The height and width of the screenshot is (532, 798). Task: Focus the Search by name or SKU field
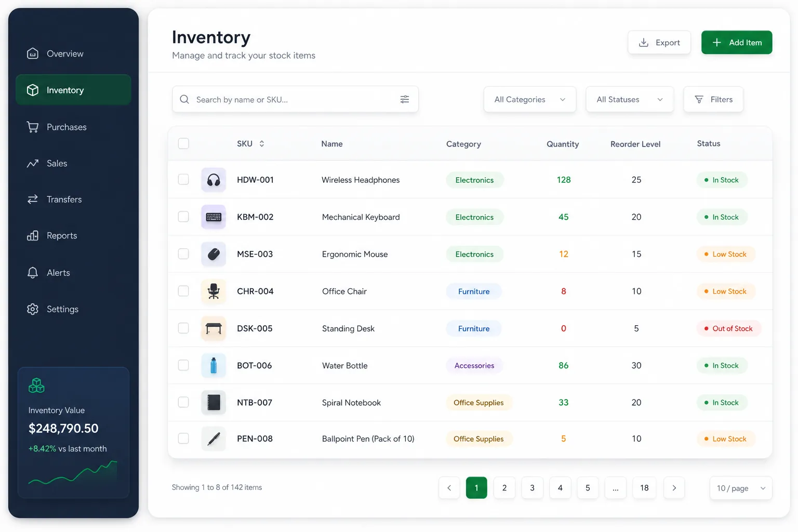pos(295,99)
